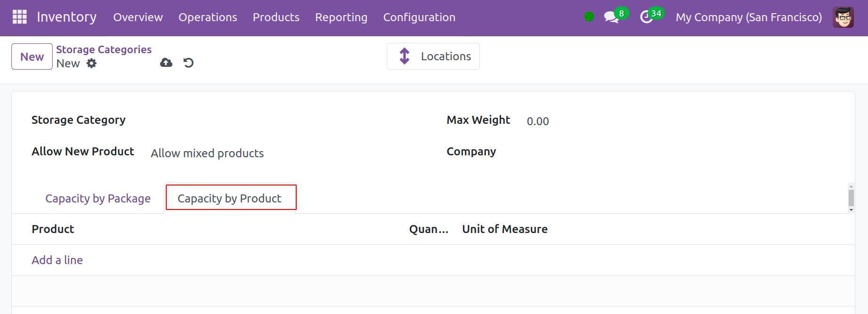
Task: Click Add a line link
Action: click(57, 260)
